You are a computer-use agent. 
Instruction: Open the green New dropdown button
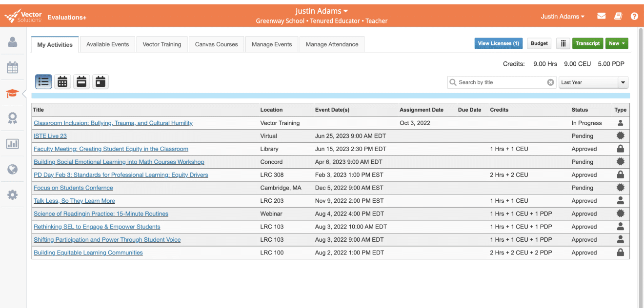coord(617,43)
